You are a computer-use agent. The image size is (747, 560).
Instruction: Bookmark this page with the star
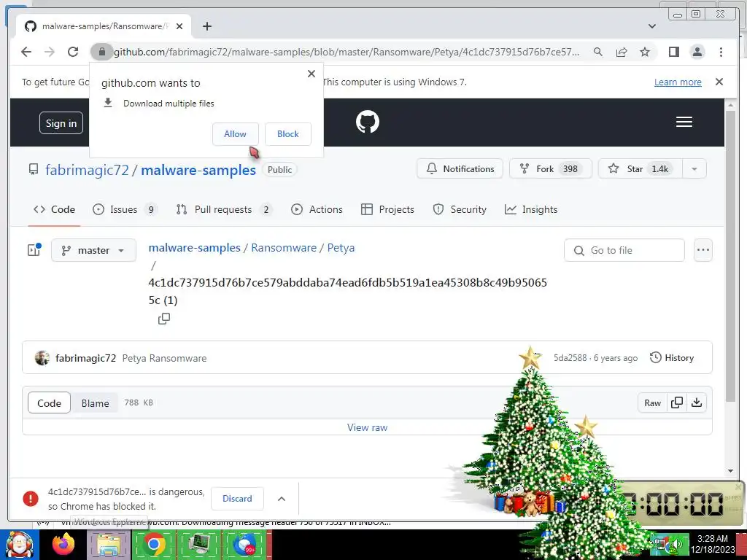pyautogui.click(x=645, y=52)
